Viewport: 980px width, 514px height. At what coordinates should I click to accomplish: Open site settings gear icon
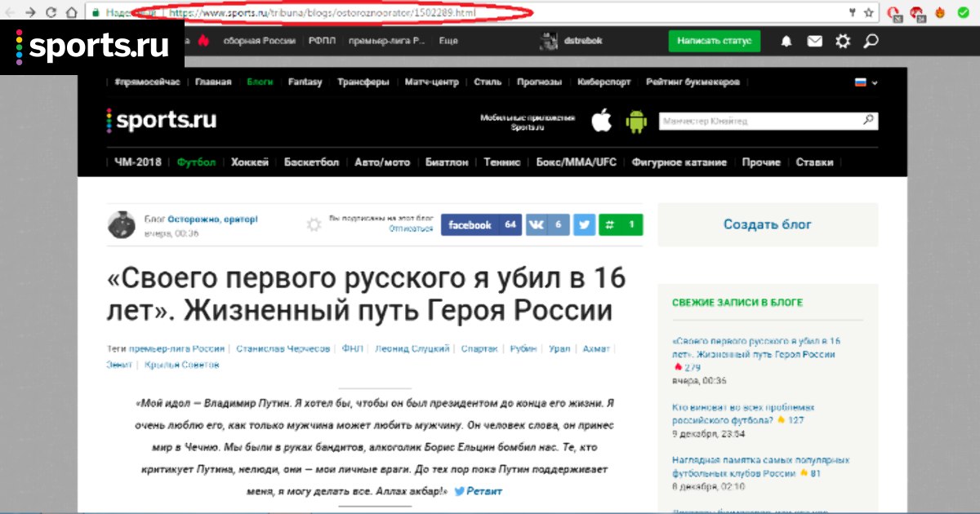tap(843, 41)
